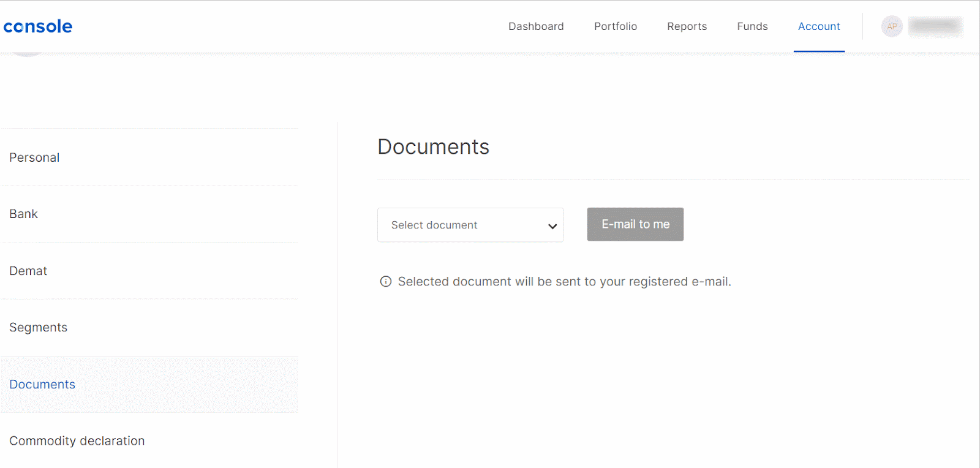Viewport: 980px width, 468px height.
Task: Open the Dashboard tab
Action: pos(536,26)
